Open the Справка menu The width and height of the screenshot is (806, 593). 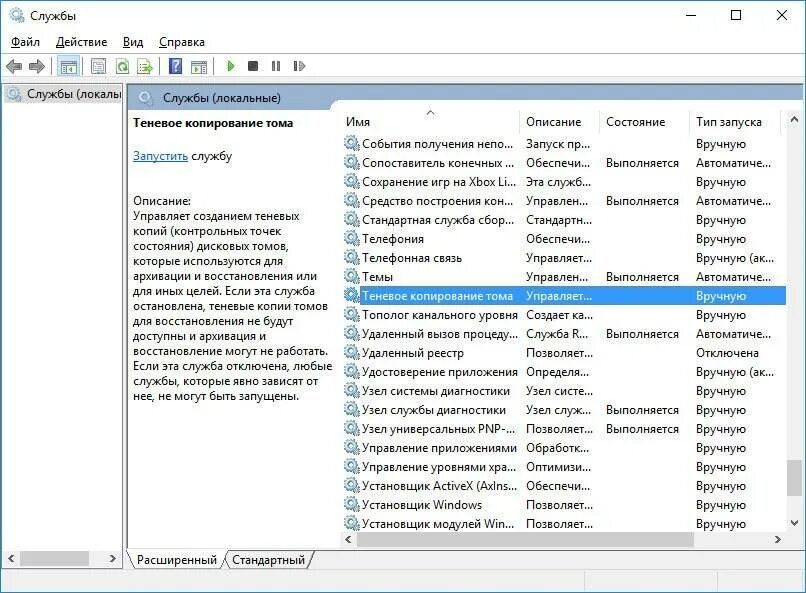181,42
